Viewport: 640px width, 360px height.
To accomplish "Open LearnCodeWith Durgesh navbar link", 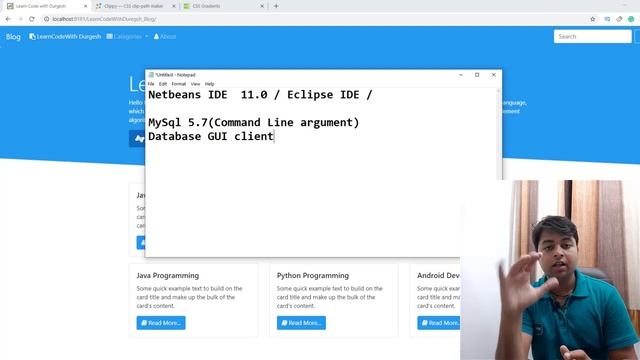I will click(65, 37).
